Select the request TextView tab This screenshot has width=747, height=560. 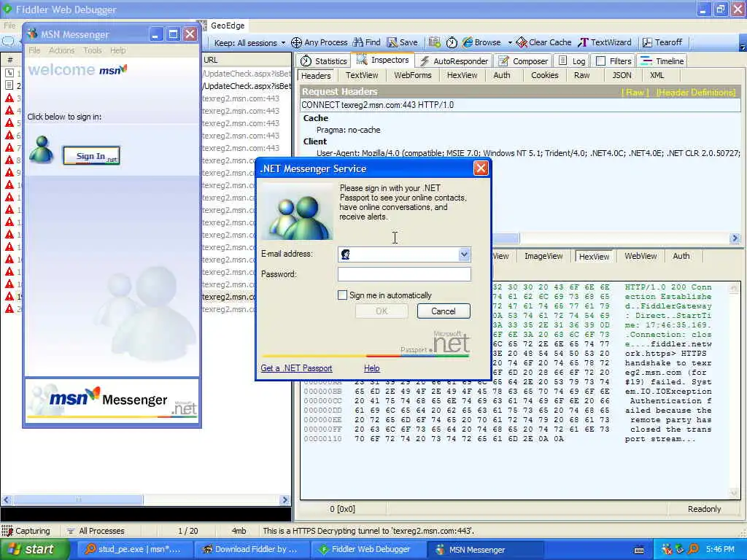[x=362, y=75]
